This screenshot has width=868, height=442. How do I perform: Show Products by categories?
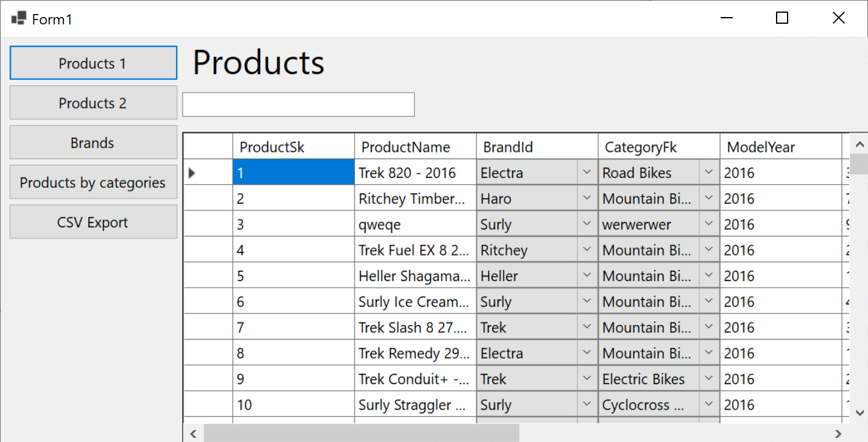pos(93,183)
